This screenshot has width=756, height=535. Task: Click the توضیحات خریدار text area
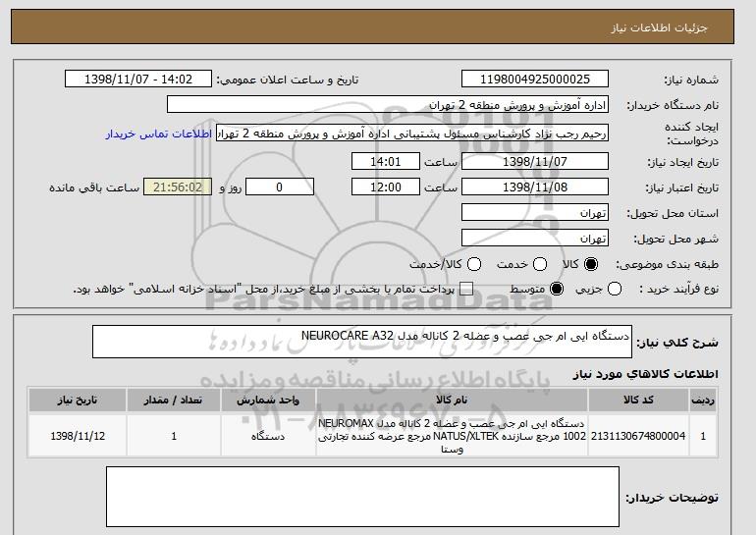(362, 497)
